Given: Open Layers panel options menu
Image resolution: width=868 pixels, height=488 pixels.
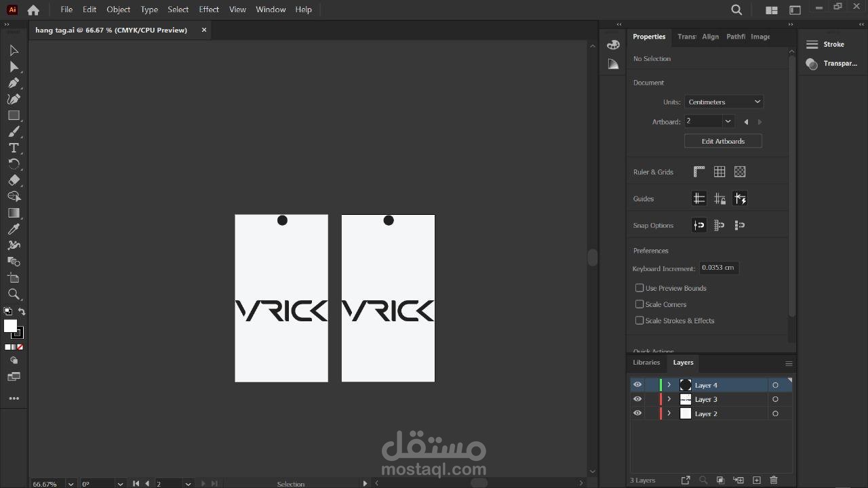Looking at the screenshot, I should [x=789, y=363].
